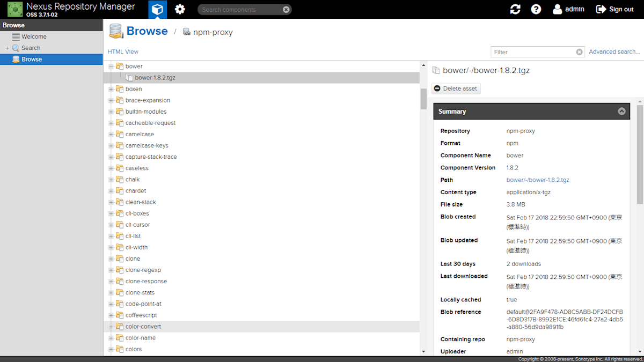
Task: Click the Nexus Repository Manager logo
Action: pos(15,9)
